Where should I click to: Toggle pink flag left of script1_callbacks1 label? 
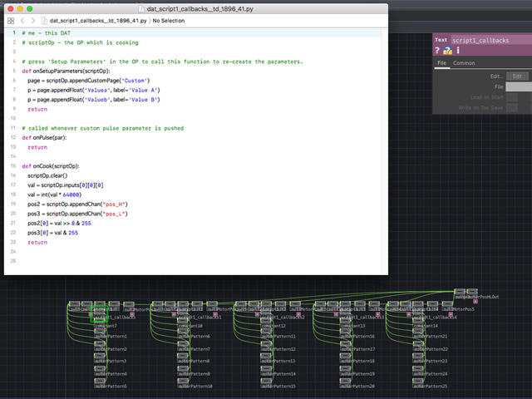pos(174,314)
